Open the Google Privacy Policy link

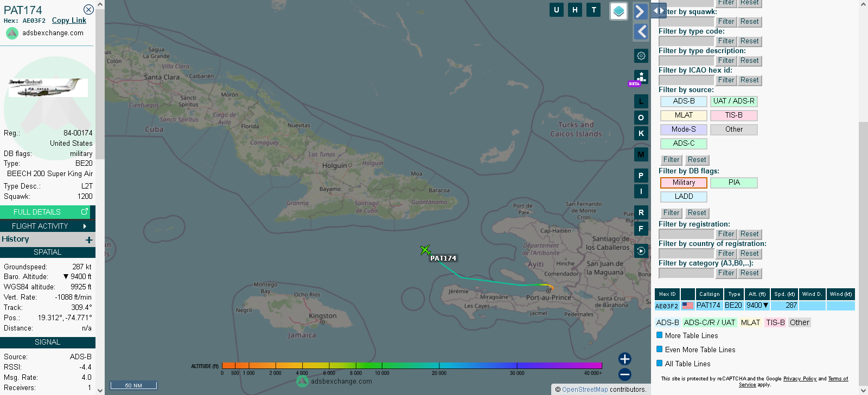[x=800, y=379]
